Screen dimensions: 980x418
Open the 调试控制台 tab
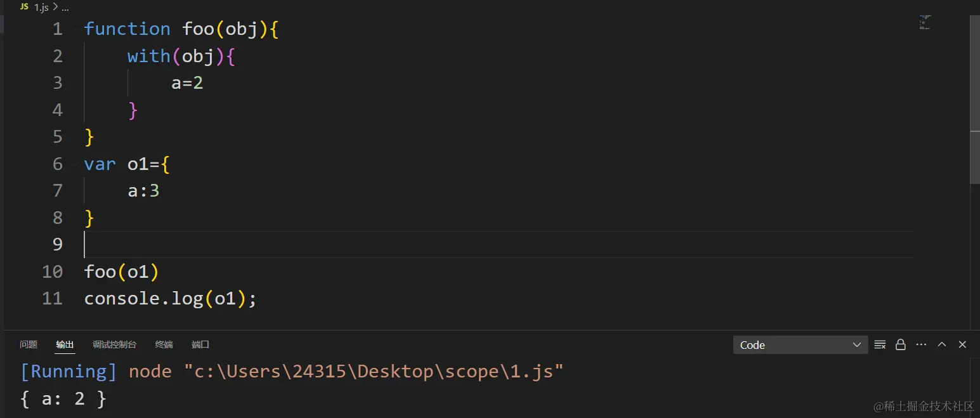[114, 344]
